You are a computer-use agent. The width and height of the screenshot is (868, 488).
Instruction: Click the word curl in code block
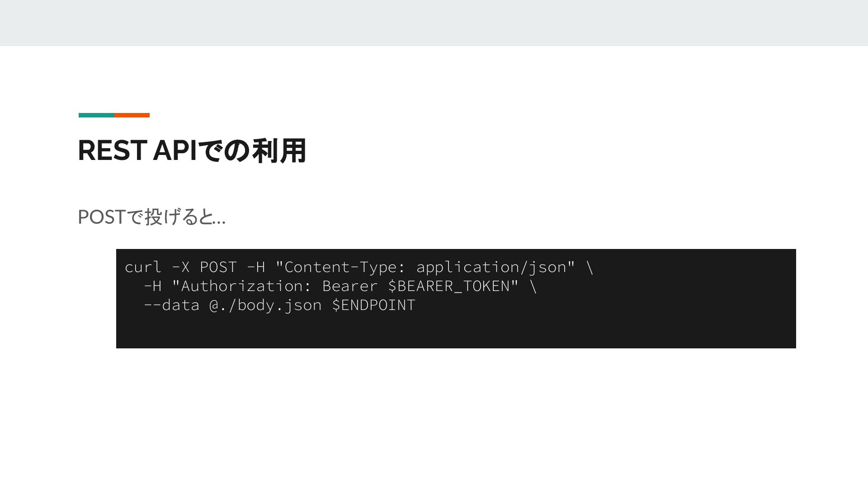tap(143, 267)
